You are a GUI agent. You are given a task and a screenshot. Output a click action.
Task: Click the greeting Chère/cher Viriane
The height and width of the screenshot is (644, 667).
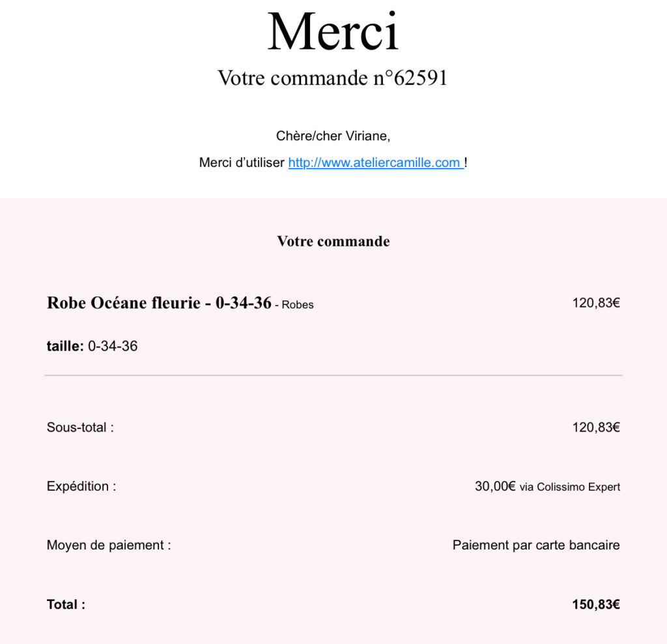point(333,136)
